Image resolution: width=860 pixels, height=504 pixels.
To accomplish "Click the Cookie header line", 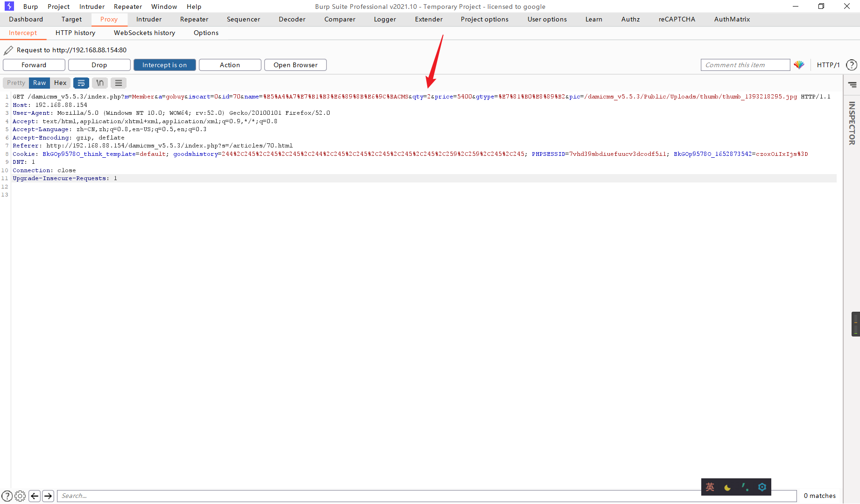I will 410,154.
